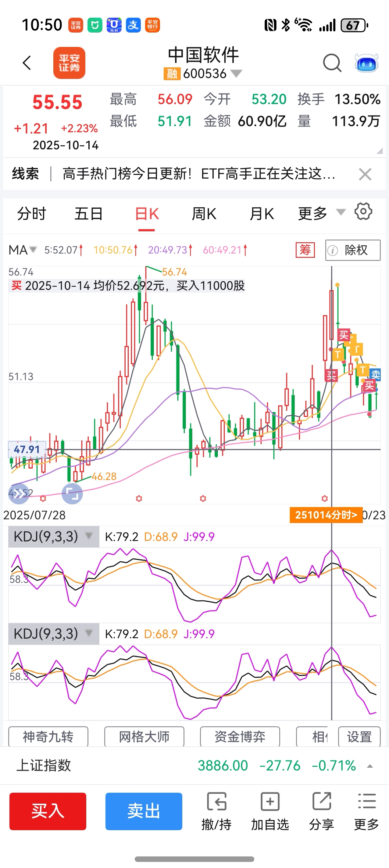
Task: Tap the fullscreen chart expand button
Action: click(x=72, y=494)
